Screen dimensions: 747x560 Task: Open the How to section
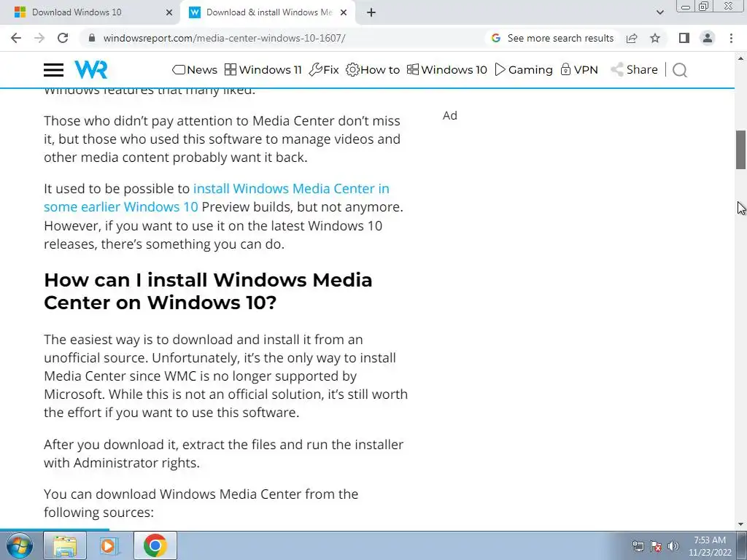(373, 69)
